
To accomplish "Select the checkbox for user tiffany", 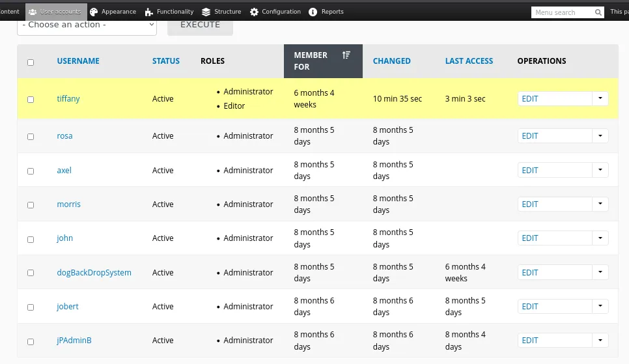I will [x=31, y=100].
